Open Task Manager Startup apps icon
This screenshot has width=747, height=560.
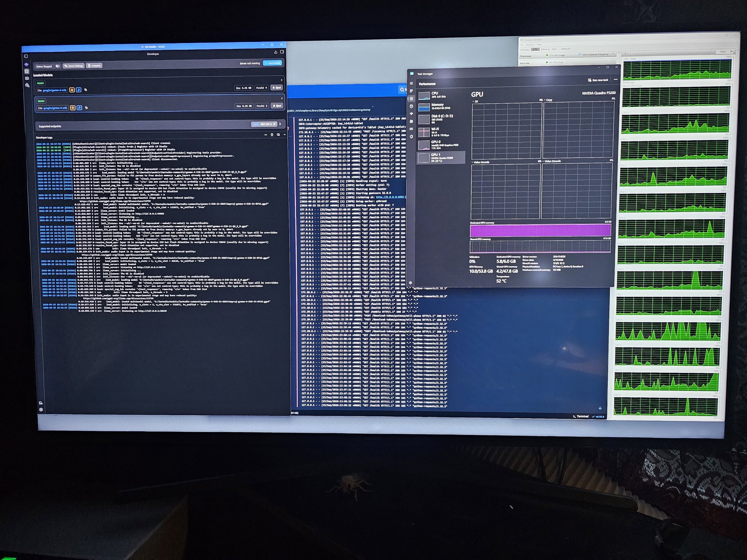tap(411, 114)
